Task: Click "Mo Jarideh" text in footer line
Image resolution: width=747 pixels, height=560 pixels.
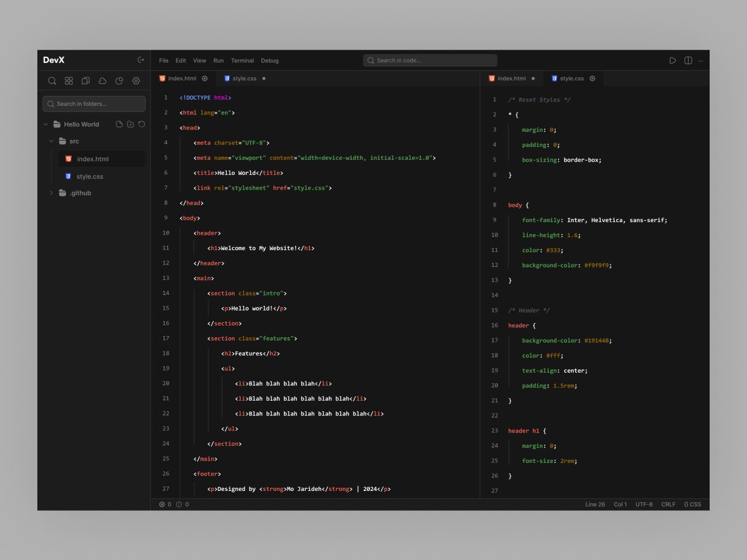Action: [303, 489]
